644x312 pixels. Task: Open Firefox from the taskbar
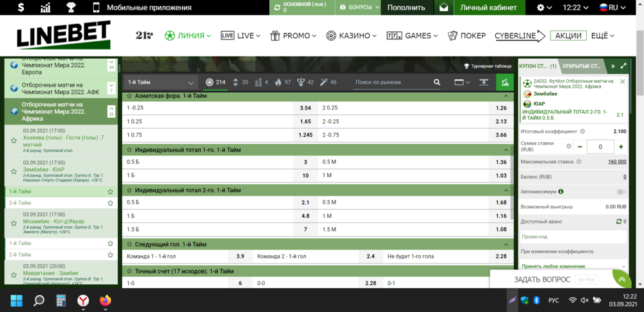[x=105, y=301]
